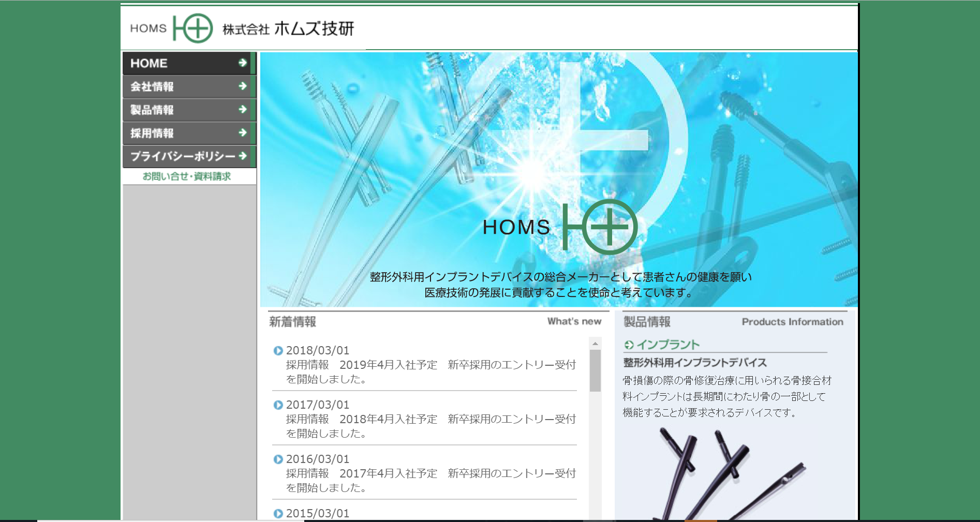Click the arrow icon beside プライバシーポリシー
Viewport: 980px width, 522px height.
(243, 156)
